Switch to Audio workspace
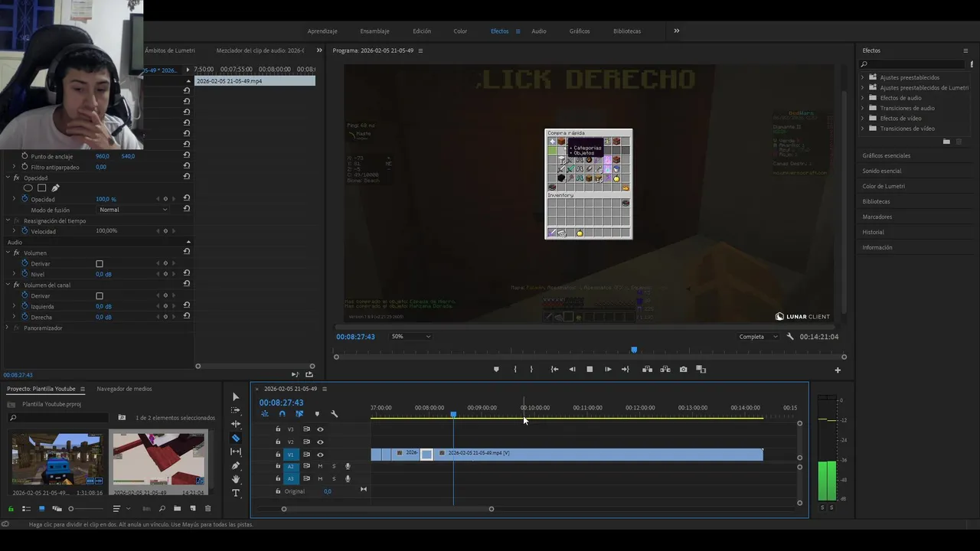Screen dimensions: 980x551 pyautogui.click(x=539, y=31)
